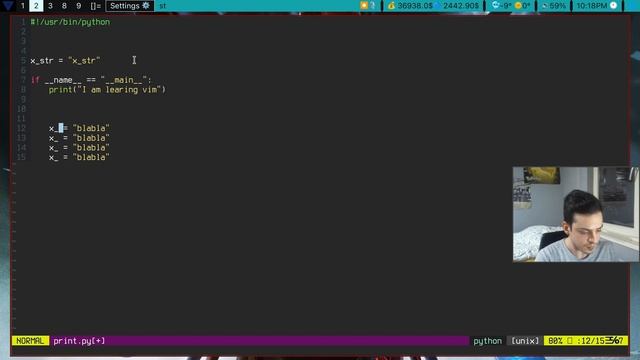The height and width of the screenshot is (360, 640).
Task: Click the NORMAL mode indicator
Action: [30, 341]
